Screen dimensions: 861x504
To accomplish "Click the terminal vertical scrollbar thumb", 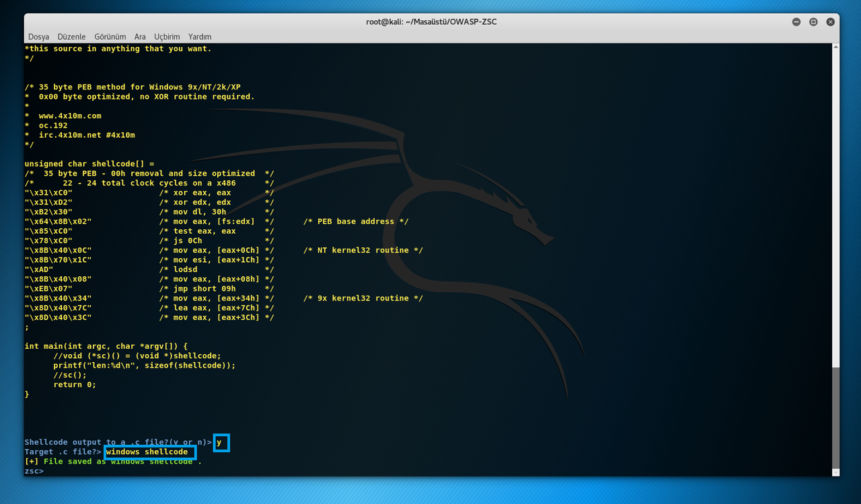I will pyautogui.click(x=835, y=418).
